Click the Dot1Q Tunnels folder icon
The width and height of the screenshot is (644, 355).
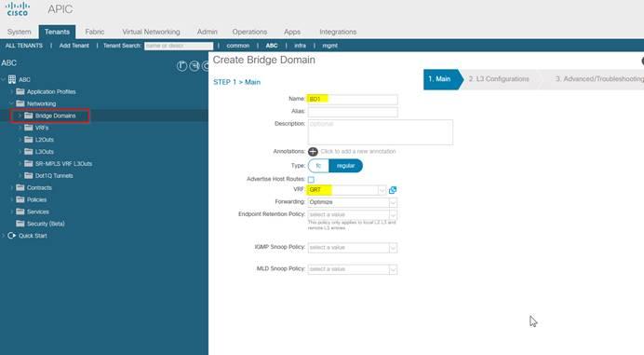tap(28, 175)
